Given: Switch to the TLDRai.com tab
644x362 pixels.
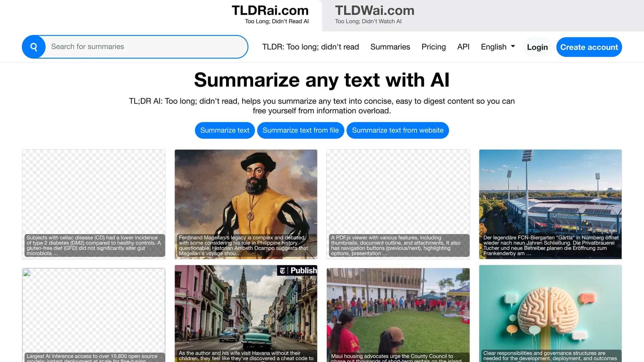Looking at the screenshot, I should 270,10.
